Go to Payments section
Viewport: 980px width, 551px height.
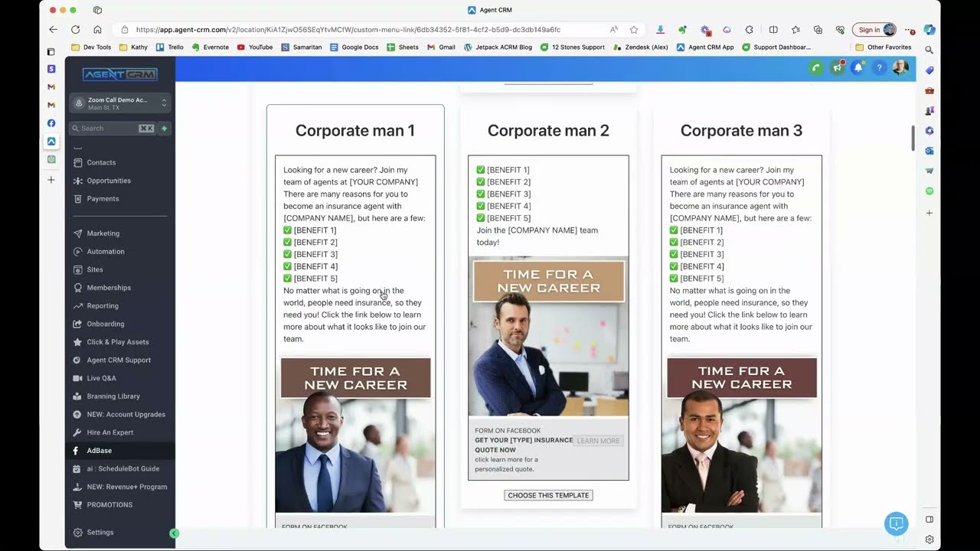click(x=103, y=199)
